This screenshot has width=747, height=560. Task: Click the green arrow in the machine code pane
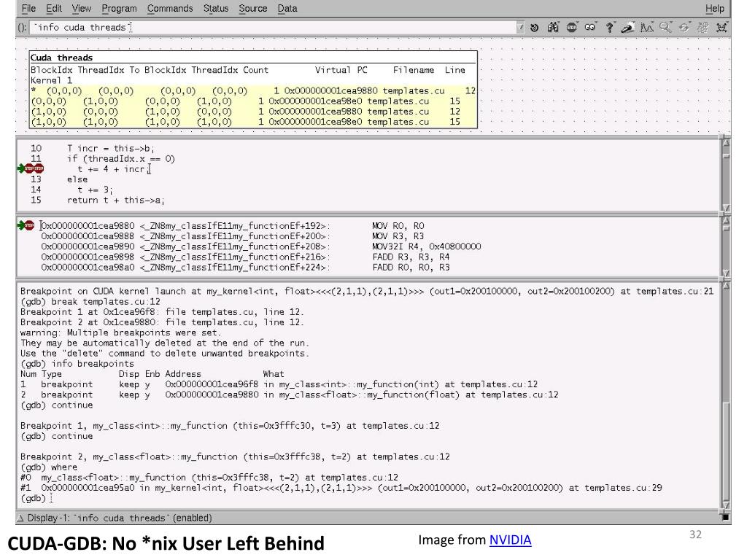[x=21, y=225]
